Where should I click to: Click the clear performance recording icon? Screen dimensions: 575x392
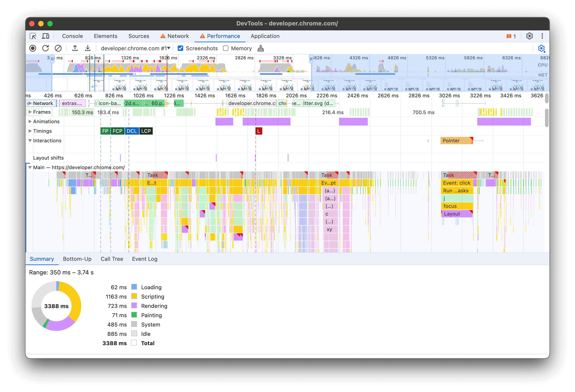coord(58,48)
